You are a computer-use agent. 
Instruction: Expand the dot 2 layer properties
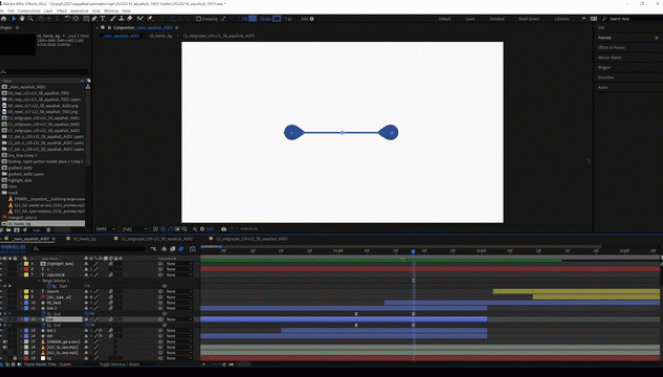21,331
